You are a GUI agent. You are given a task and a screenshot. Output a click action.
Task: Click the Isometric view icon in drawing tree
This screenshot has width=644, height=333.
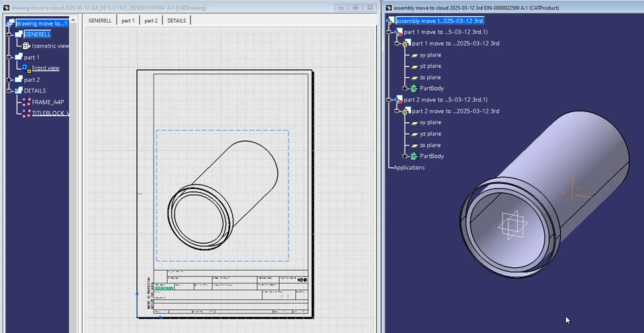point(26,46)
